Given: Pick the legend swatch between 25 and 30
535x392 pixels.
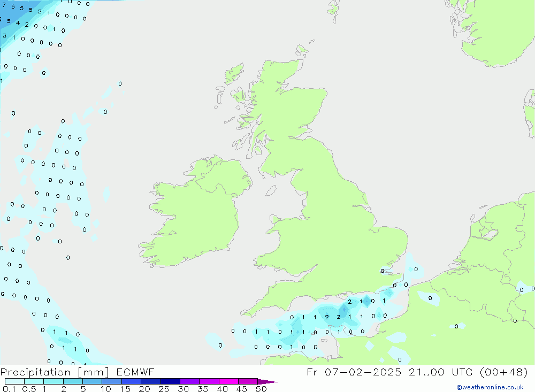Looking at the screenshot, I should pos(170,381).
